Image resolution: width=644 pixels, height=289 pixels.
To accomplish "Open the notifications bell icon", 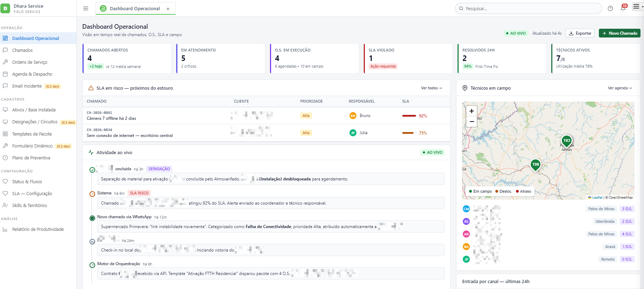I will [x=623, y=8].
